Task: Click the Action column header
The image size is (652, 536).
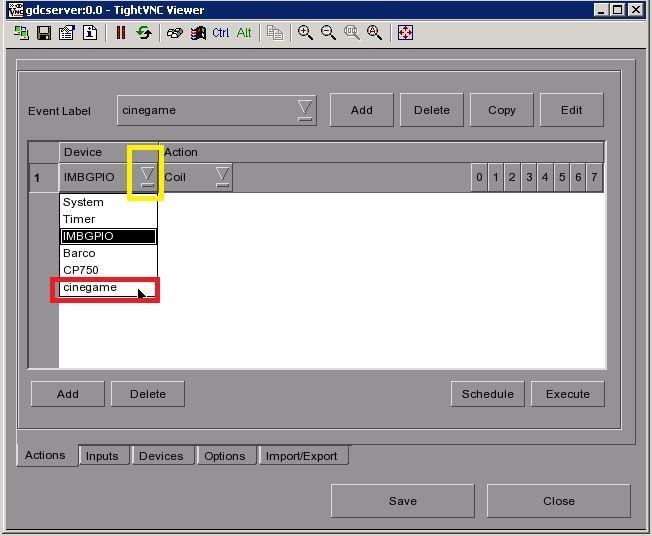Action: (x=381, y=152)
